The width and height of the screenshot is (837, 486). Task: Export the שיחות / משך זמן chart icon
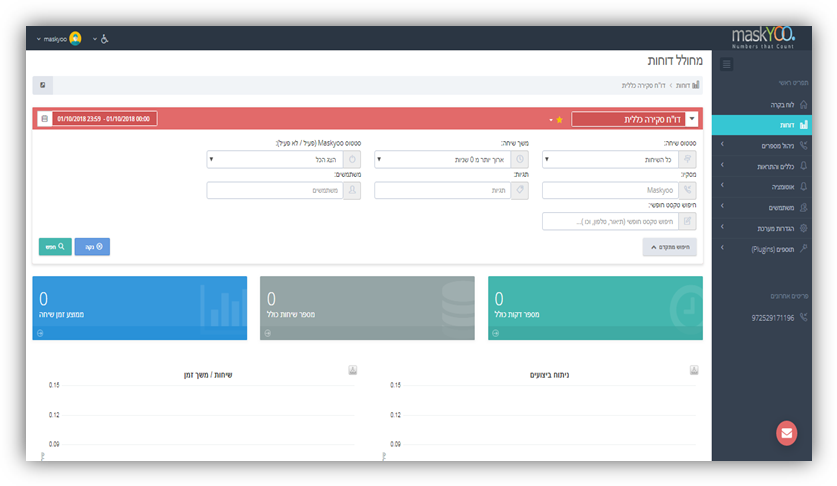pyautogui.click(x=352, y=370)
